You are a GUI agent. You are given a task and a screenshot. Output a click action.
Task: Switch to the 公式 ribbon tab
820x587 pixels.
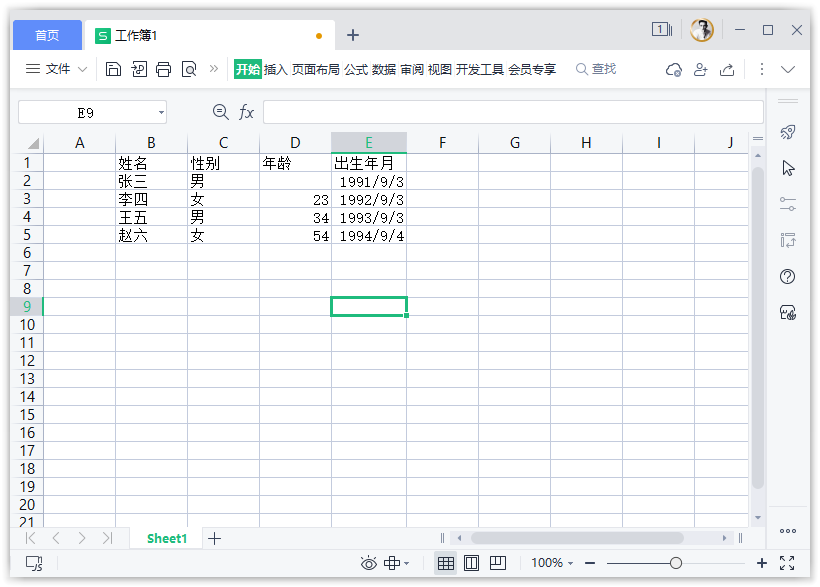[x=356, y=69]
